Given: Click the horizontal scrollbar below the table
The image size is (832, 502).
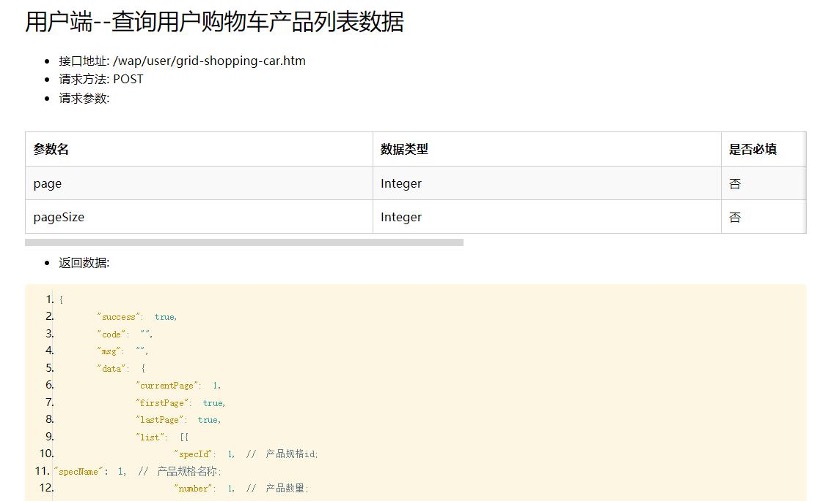Looking at the screenshot, I should coord(244,242).
